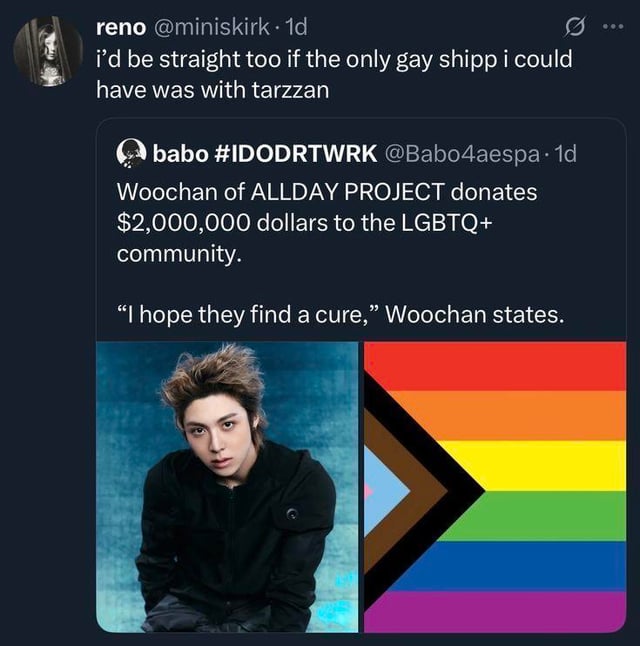This screenshot has height=646, width=640.
Task: Open the @Babo4aespa handle
Action: click(x=462, y=154)
